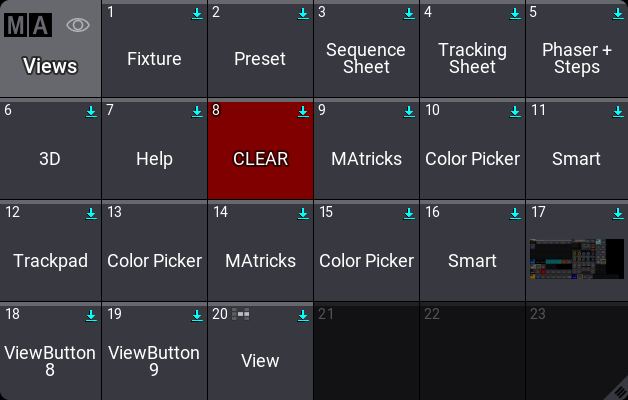The image size is (628, 400).
Task: Click the MA logo in Views pool
Action: point(29,25)
